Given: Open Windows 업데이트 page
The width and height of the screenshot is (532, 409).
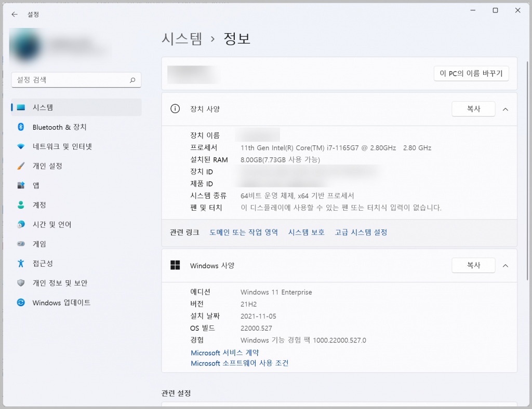Looking at the screenshot, I should [76, 302].
